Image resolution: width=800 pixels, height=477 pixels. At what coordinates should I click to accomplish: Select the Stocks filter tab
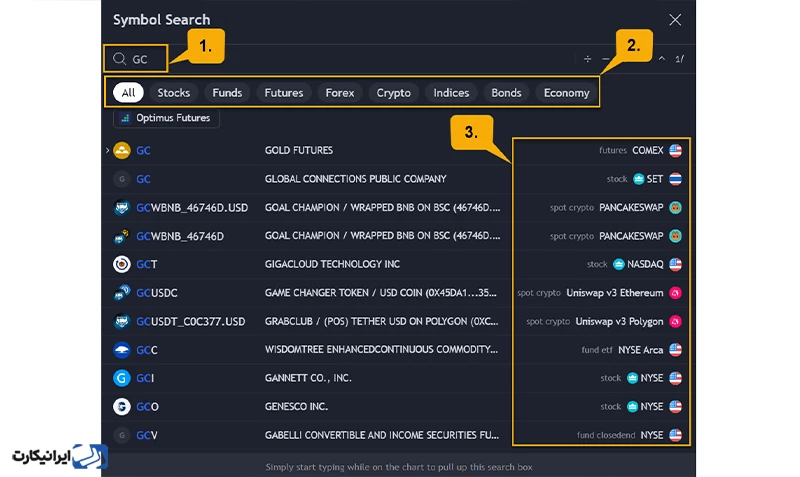[x=173, y=93]
